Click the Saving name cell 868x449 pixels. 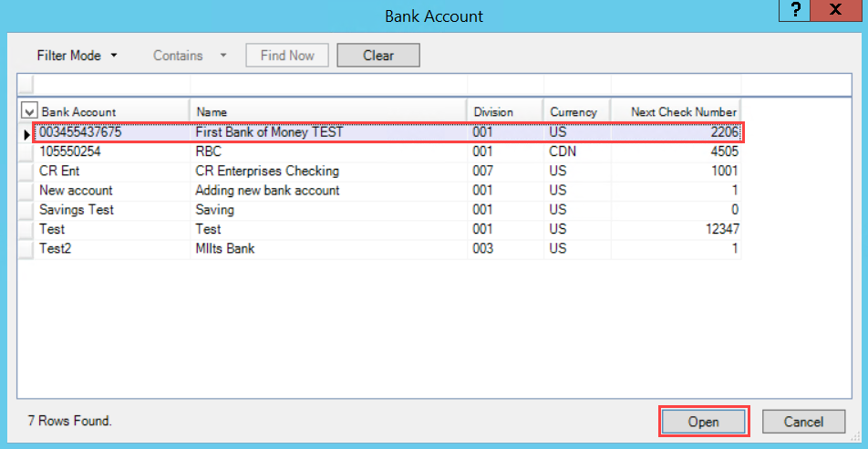(x=329, y=210)
